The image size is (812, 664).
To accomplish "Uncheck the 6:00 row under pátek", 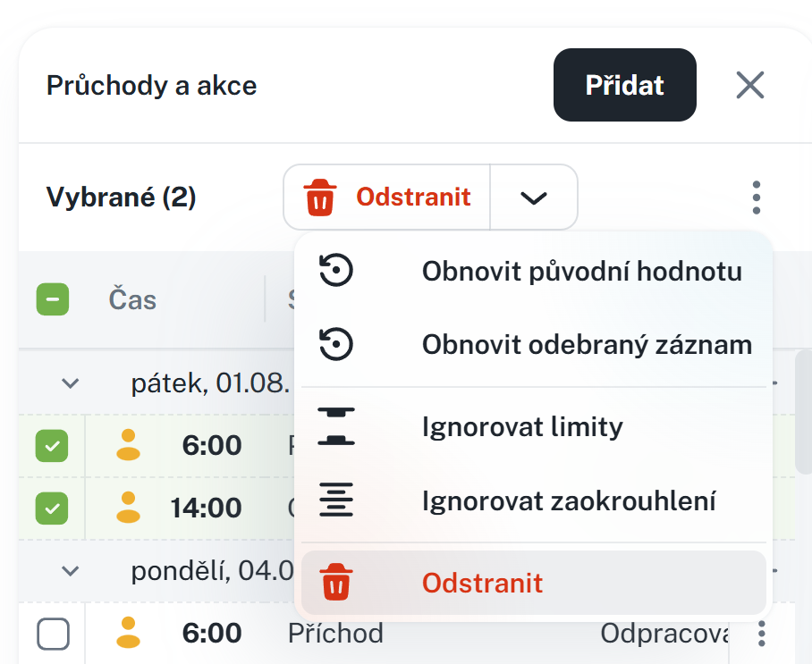I will point(52,445).
